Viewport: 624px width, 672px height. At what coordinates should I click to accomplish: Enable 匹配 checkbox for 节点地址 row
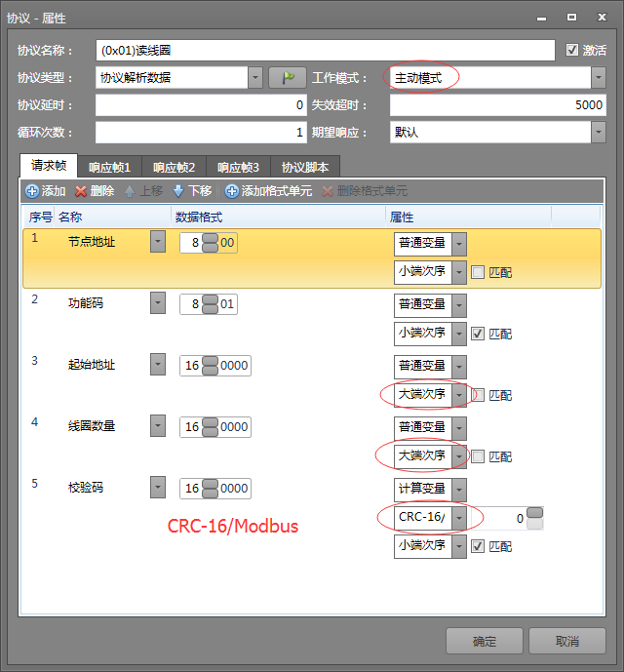[478, 272]
